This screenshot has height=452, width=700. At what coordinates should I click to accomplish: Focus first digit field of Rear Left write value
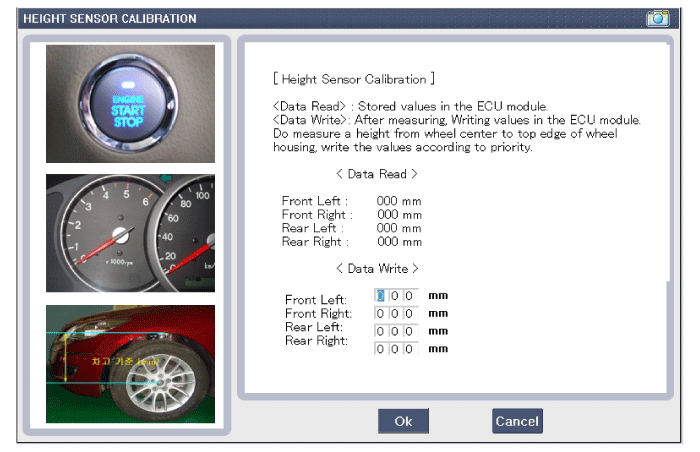point(381,331)
